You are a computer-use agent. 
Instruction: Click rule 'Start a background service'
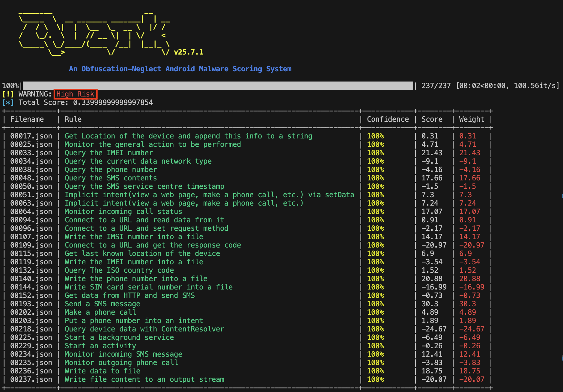coord(119,337)
